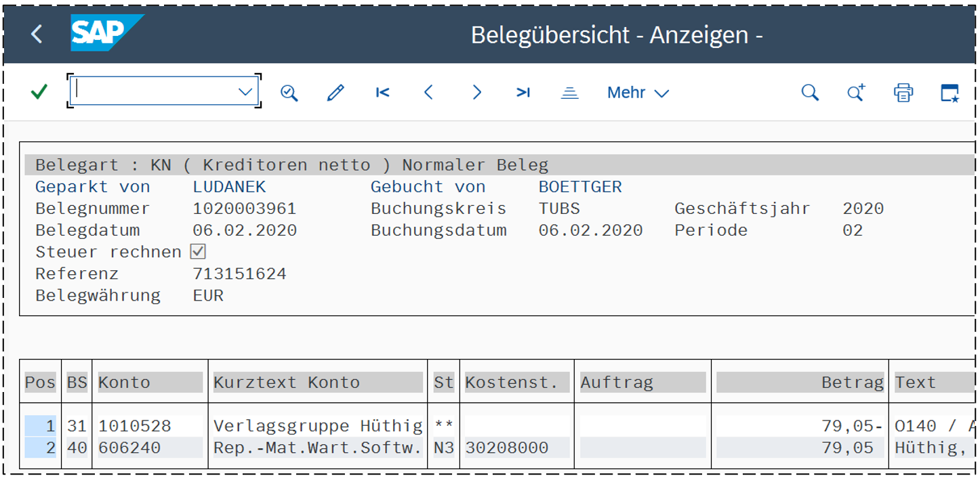Click inside the transaction command field
This screenshot has height=478, width=980.
point(155,91)
